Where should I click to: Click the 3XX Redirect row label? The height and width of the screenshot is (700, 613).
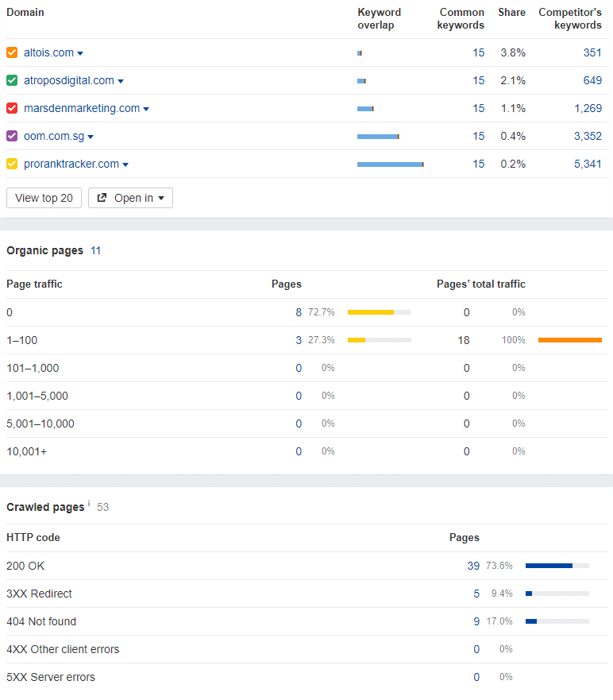tap(39, 594)
